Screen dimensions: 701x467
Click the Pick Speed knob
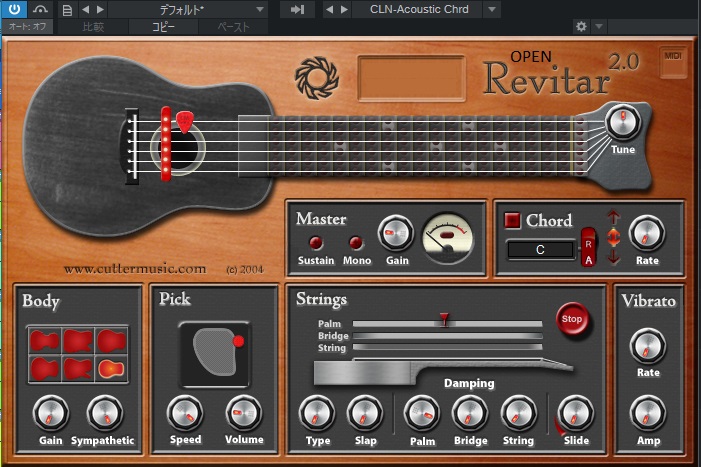coord(184,412)
